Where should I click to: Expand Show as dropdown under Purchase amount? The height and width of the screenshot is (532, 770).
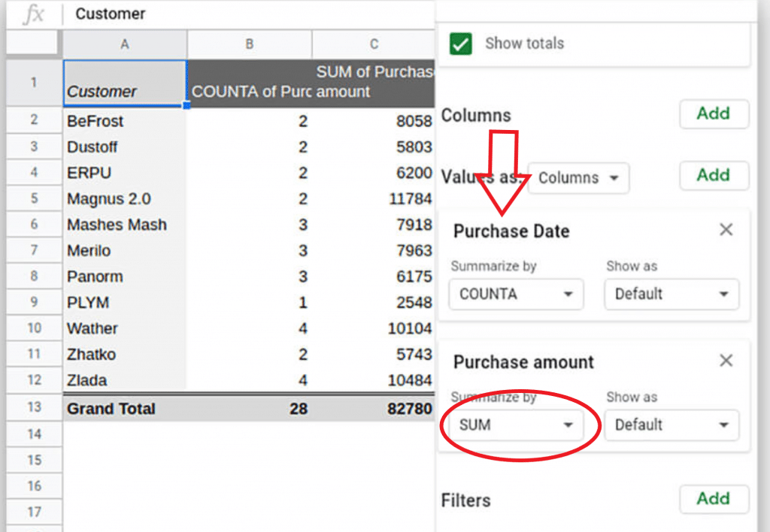pyautogui.click(x=671, y=425)
